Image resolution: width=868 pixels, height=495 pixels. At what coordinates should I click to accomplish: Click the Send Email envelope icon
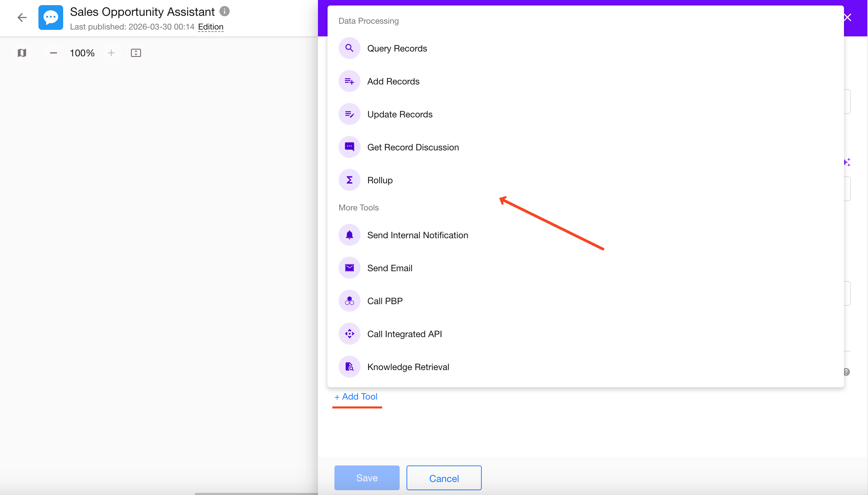(x=349, y=268)
